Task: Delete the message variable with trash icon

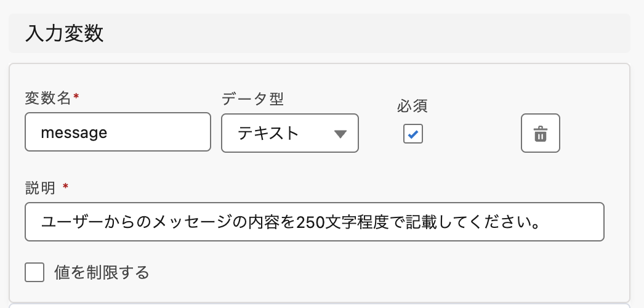Action: (x=540, y=133)
